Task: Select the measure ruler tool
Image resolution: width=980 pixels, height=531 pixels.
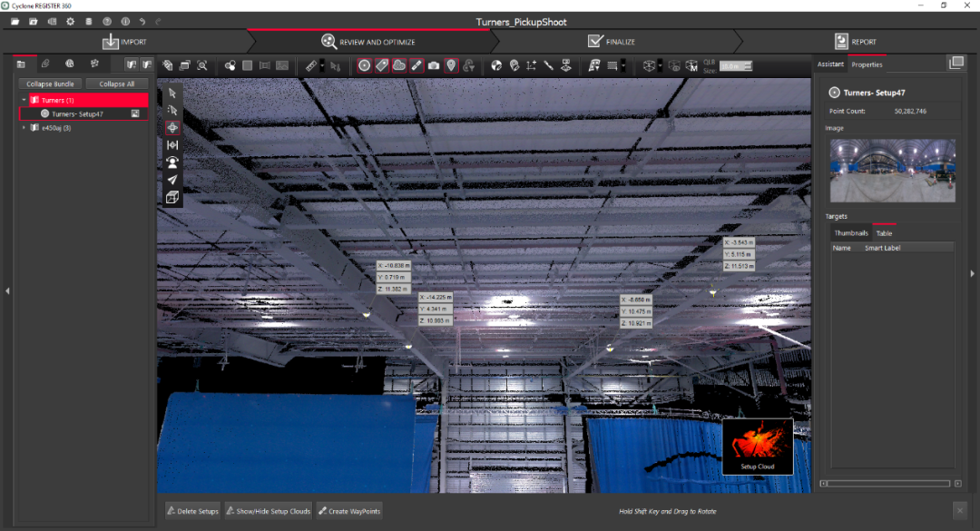Action: (x=311, y=65)
